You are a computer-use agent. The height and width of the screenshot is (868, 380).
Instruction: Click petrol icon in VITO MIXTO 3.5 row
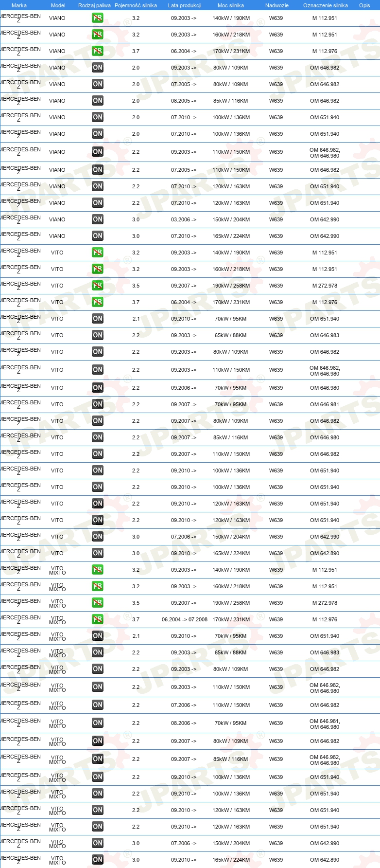(98, 603)
